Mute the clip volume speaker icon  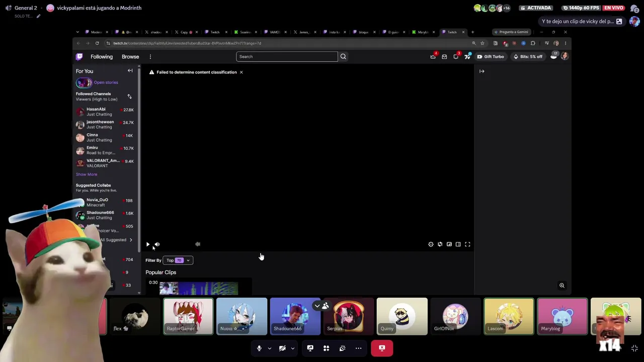pyautogui.click(x=157, y=244)
